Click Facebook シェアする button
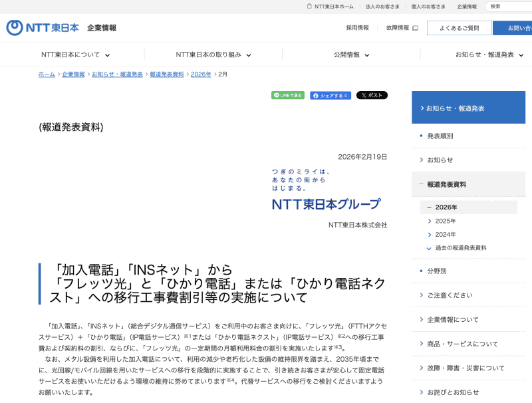The width and height of the screenshot is (532, 403). point(331,95)
